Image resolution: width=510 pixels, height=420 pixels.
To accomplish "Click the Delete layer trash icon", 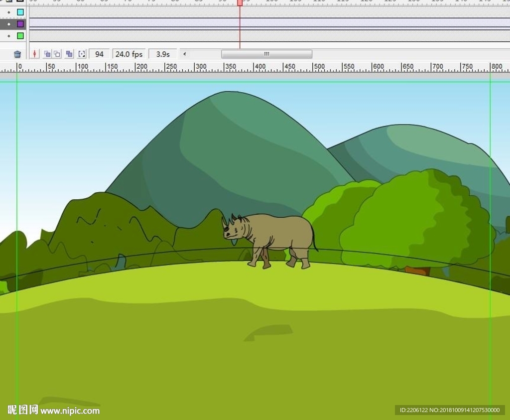I will tap(17, 54).
